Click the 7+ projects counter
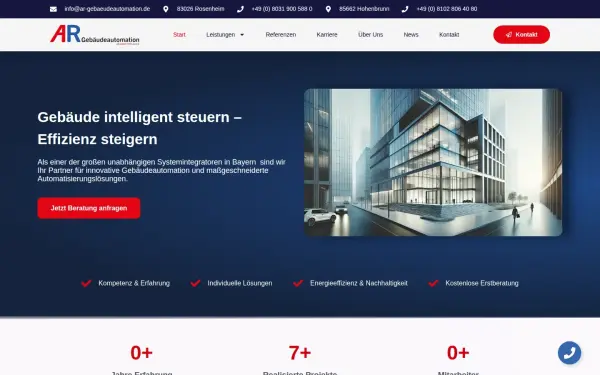Image resolution: width=600 pixels, height=375 pixels. pyautogui.click(x=300, y=353)
